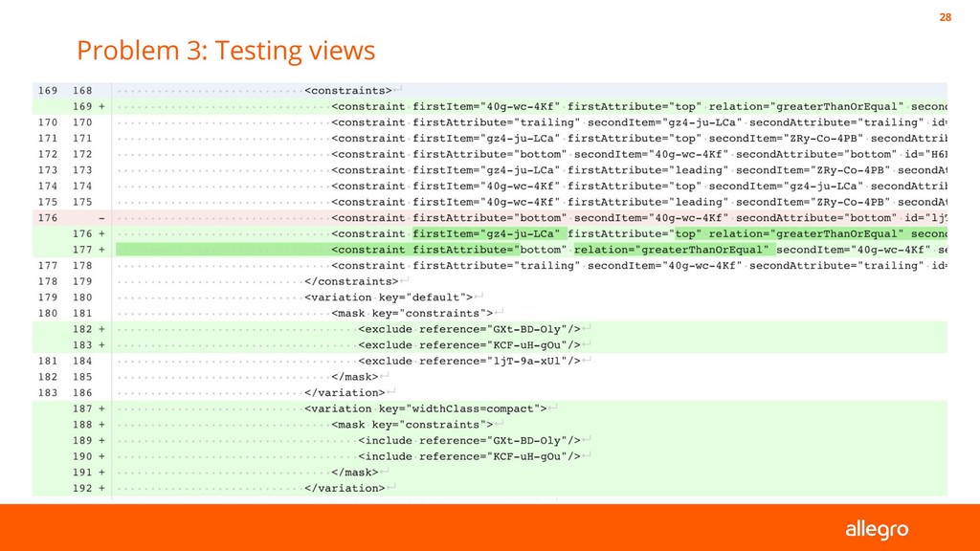Viewport: 980px width, 551px height.
Task: Click the include reference GXt-BD-Oly line
Action: 469,440
